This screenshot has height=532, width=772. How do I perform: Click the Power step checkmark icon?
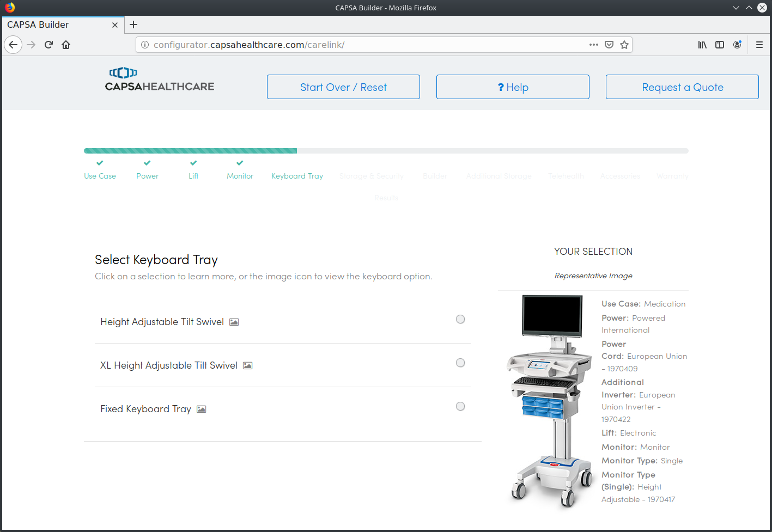tap(147, 162)
